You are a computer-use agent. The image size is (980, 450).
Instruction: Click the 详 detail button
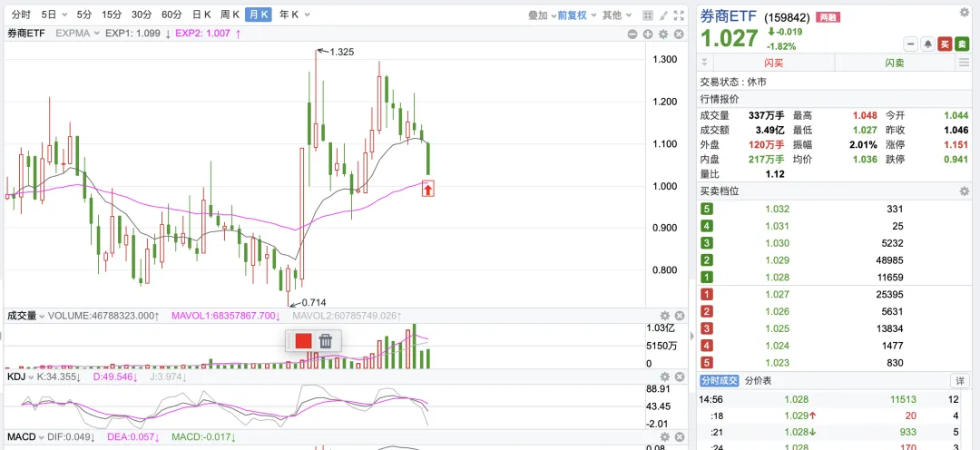960,381
